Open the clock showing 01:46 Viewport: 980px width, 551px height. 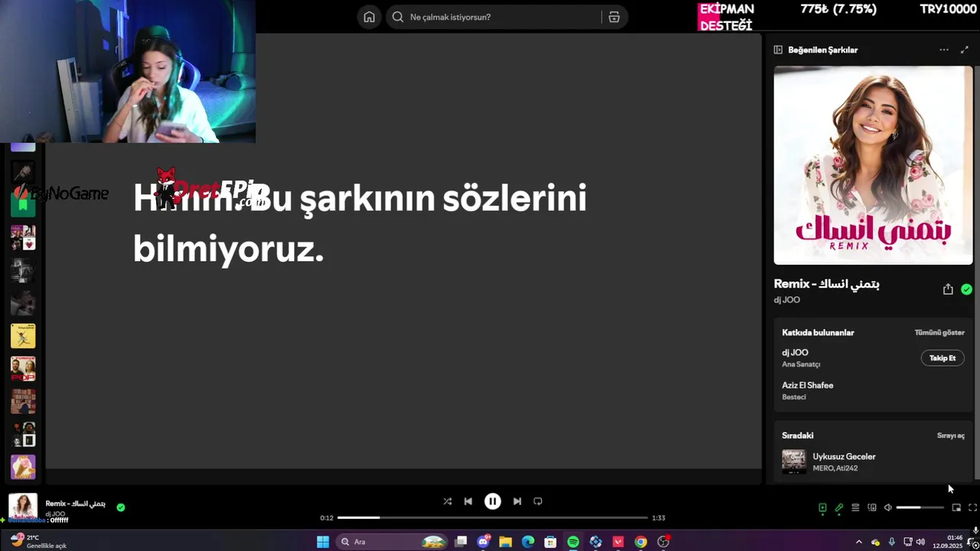pyautogui.click(x=949, y=542)
